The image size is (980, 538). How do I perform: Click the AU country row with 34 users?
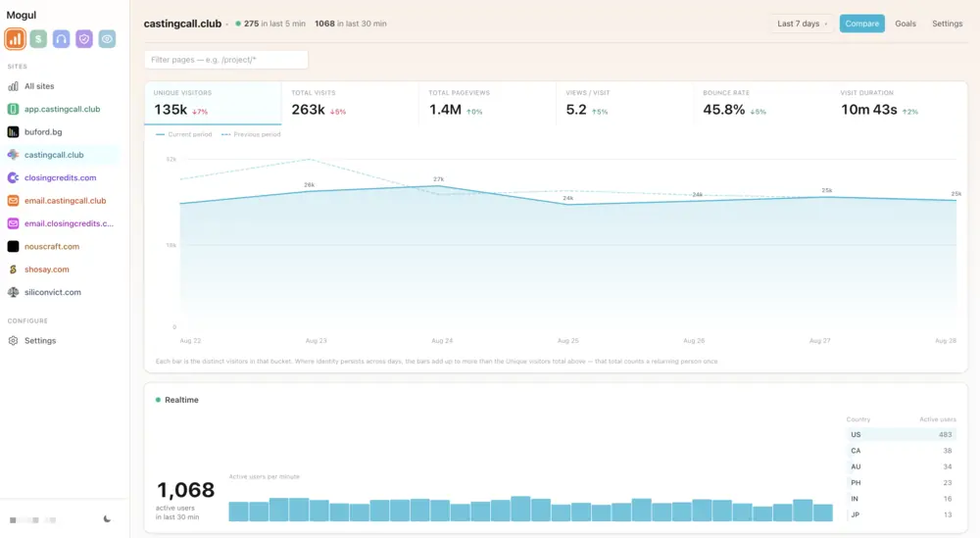902,466
